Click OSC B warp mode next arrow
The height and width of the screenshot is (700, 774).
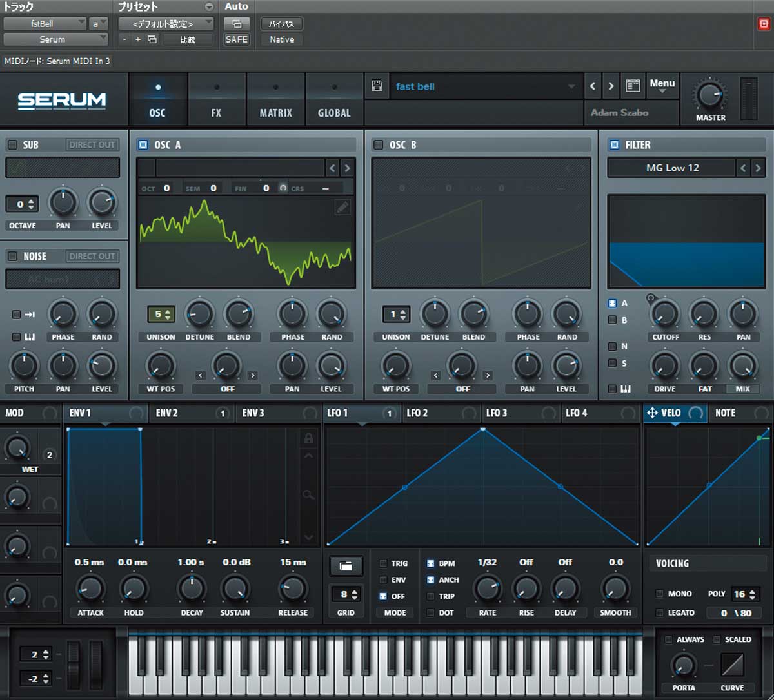click(x=488, y=375)
